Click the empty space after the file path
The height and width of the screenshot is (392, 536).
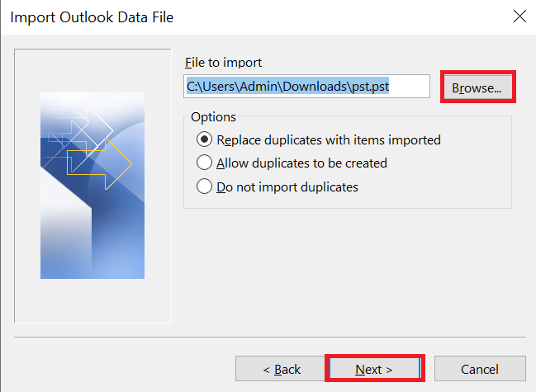click(409, 87)
